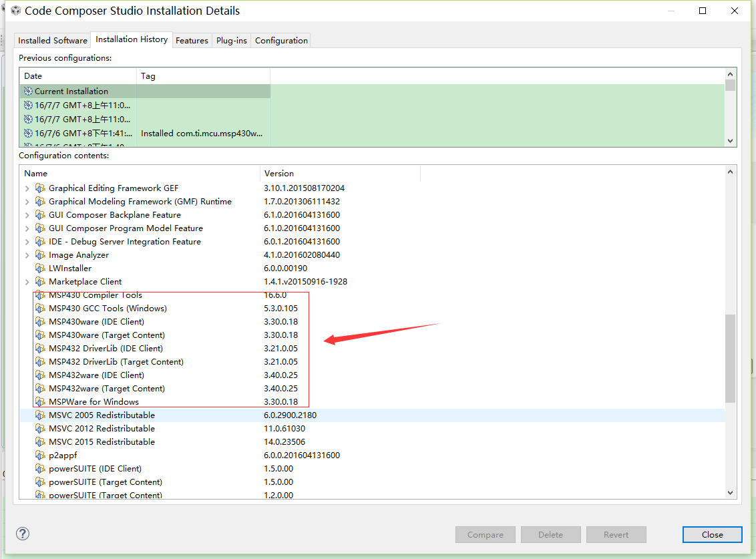Click the Delete button
Image resolution: width=756 pixels, height=559 pixels.
click(x=550, y=534)
